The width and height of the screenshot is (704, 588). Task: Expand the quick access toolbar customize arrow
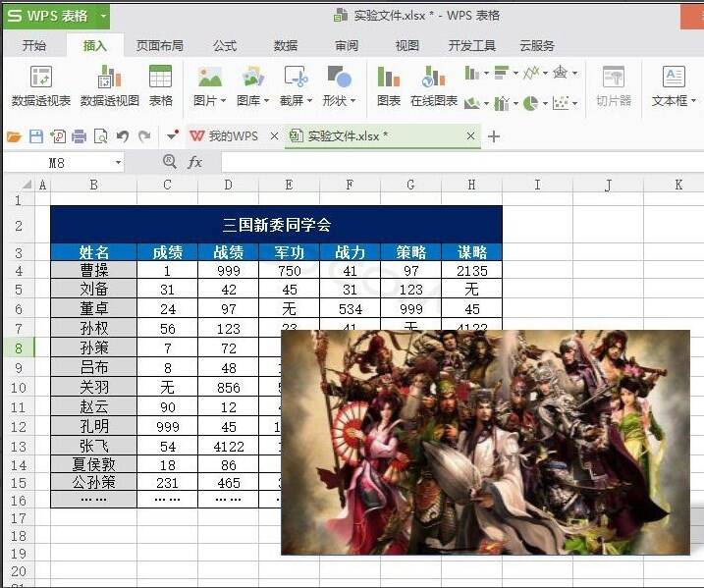tap(173, 135)
